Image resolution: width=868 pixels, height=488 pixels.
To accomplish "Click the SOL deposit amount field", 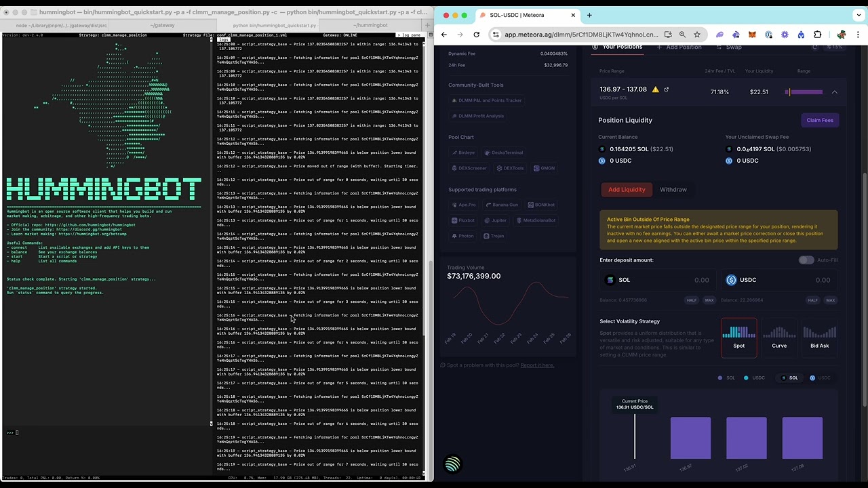I will click(658, 280).
